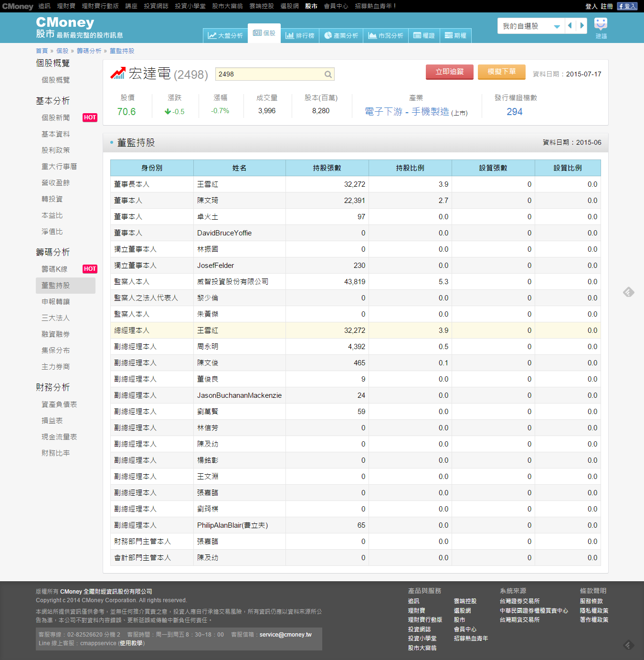Screen dimensions: 644x660
Task: Click the 註冊 link at top right
Action: [607, 6]
